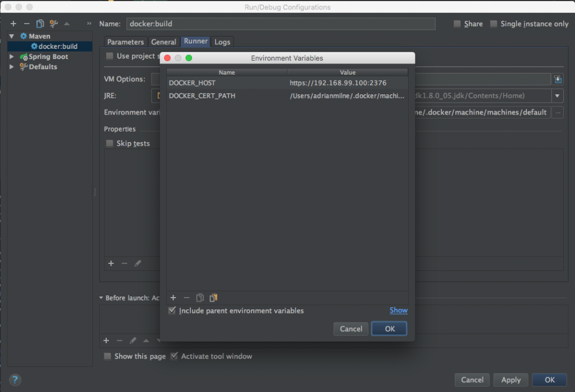Check the Skip tests option

tap(109, 143)
